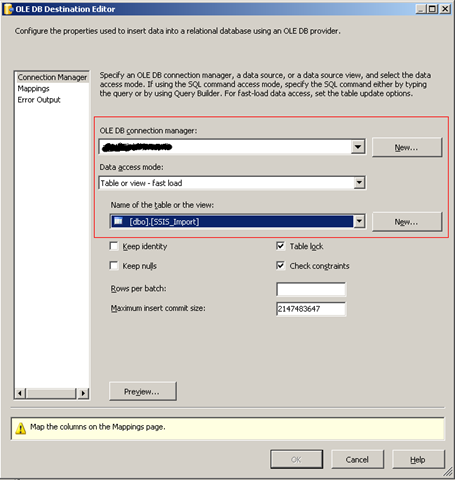Image resolution: width=455 pixels, height=480 pixels.
Task: Click the warning icon in the message bar
Action: coord(21,428)
